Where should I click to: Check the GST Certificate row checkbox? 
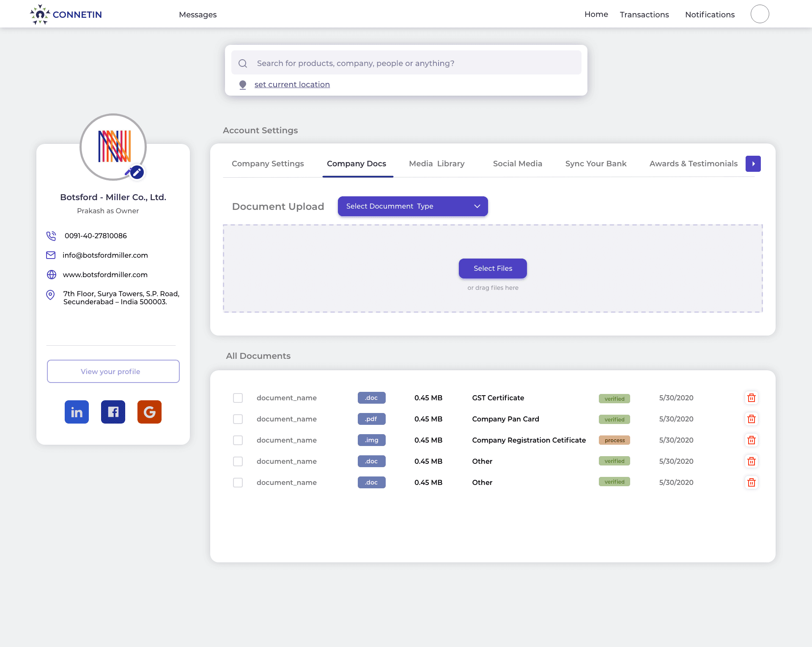(x=238, y=398)
